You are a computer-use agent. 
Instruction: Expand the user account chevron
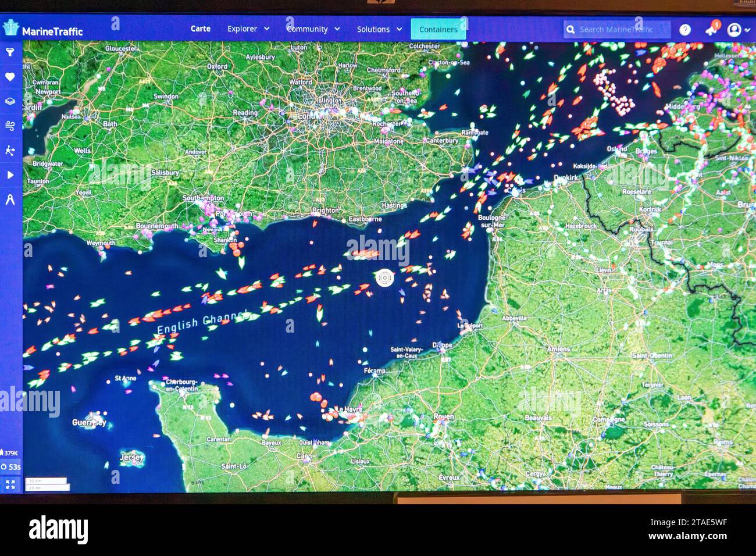point(747,30)
